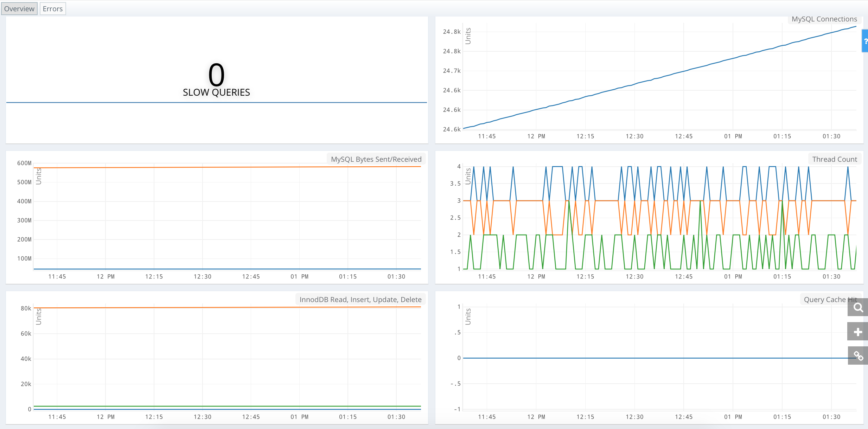Viewport: 868px width, 429px height.
Task: Click the -.5 axis label in Query Cache Hit
Action: (x=455, y=384)
